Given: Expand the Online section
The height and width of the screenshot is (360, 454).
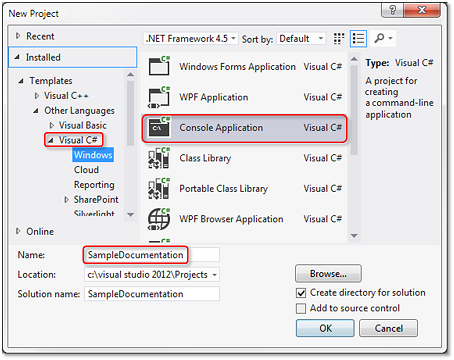Looking at the screenshot, I should click(x=18, y=231).
